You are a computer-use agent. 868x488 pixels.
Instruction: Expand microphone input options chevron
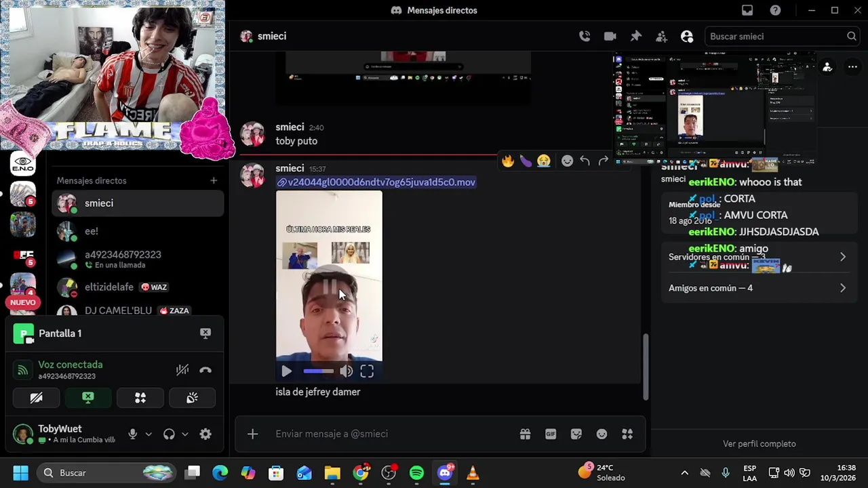tap(149, 434)
